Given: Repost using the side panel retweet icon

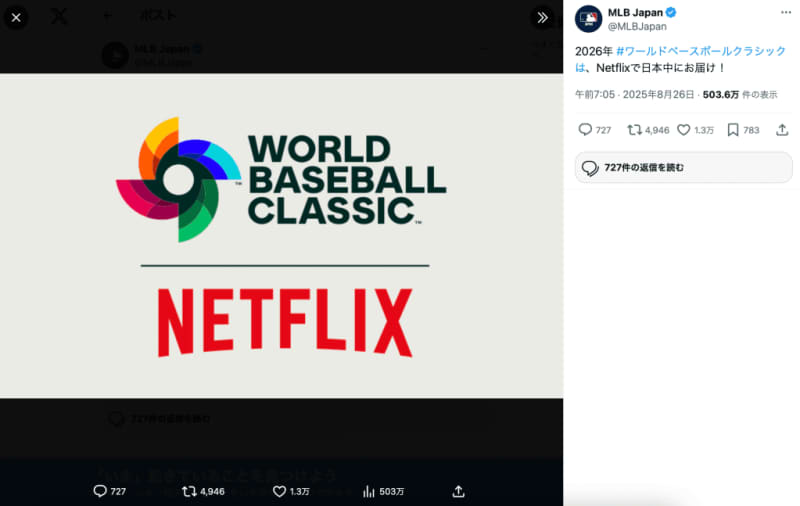Looking at the screenshot, I should pos(634,130).
